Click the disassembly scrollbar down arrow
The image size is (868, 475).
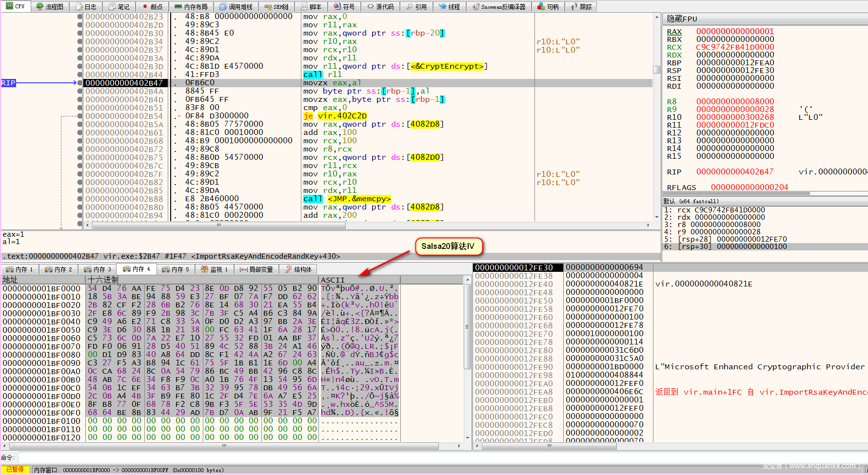(656, 217)
